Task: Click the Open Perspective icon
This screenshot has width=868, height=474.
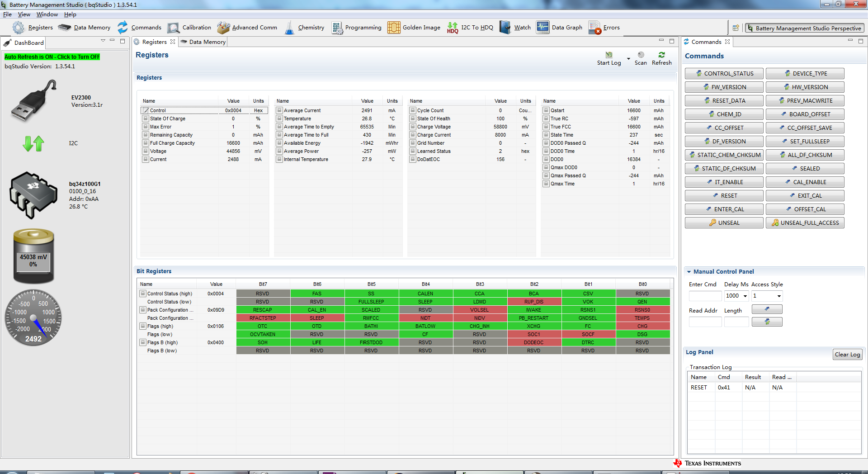Action: pos(736,28)
